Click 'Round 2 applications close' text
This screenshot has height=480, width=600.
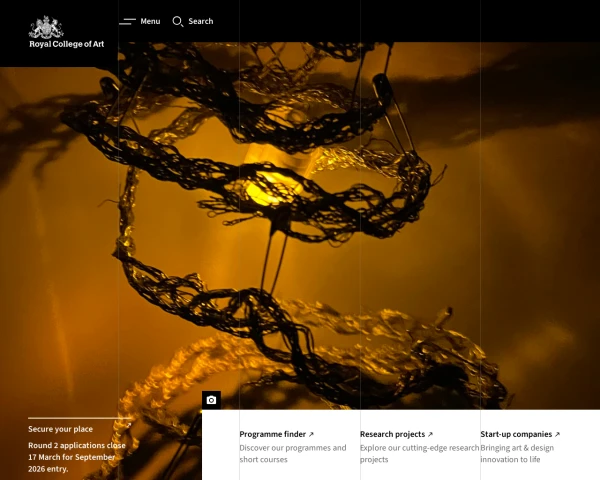click(x=77, y=445)
